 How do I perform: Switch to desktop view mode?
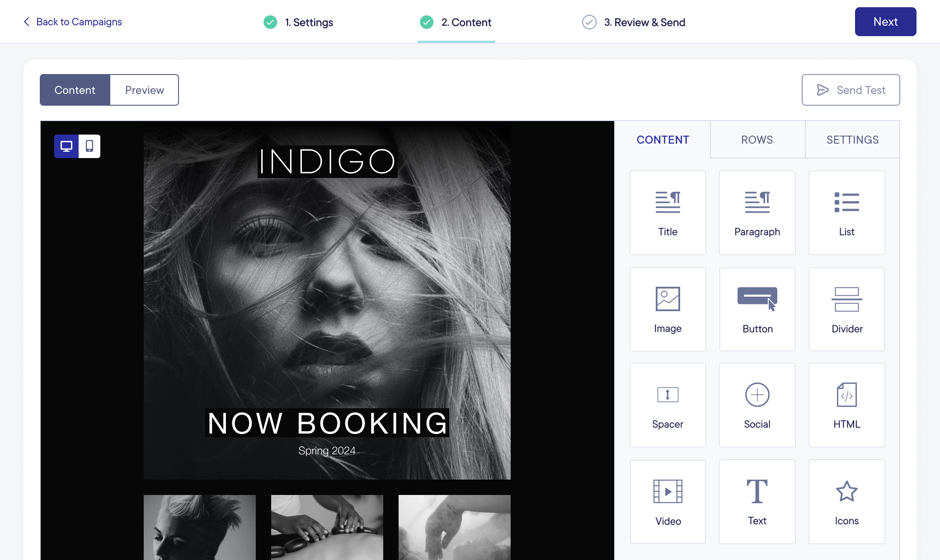tap(66, 146)
